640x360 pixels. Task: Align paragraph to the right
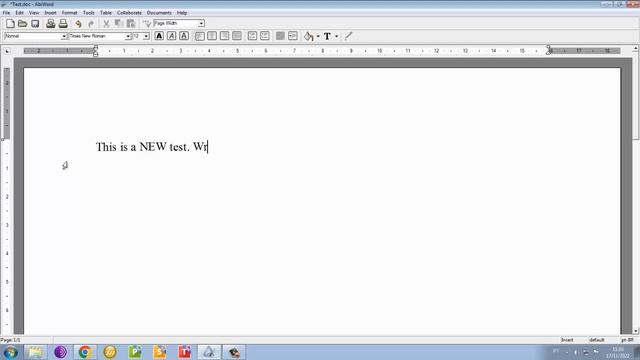pos(224,36)
